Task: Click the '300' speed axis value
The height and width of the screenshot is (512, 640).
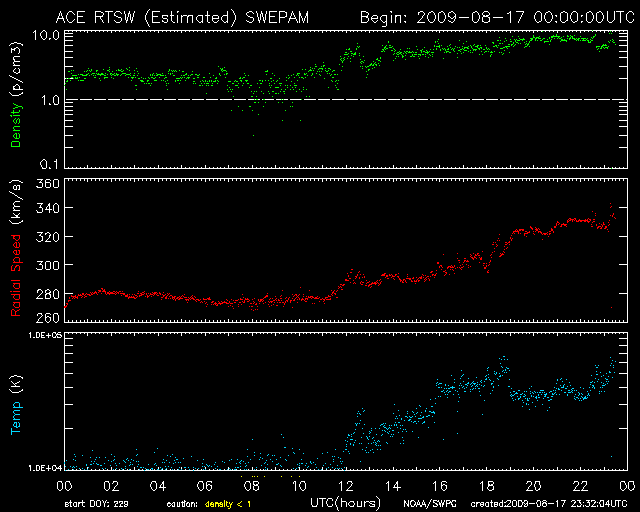Action: (x=48, y=265)
